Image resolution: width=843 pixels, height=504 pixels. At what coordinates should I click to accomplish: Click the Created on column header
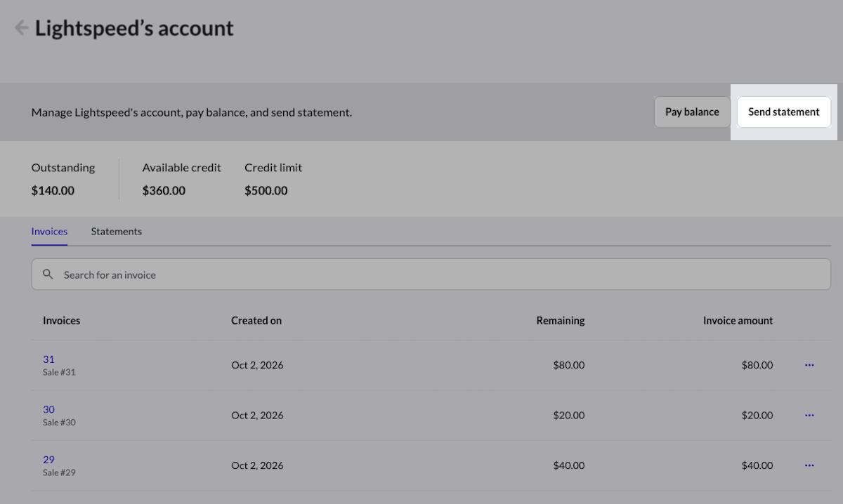256,321
